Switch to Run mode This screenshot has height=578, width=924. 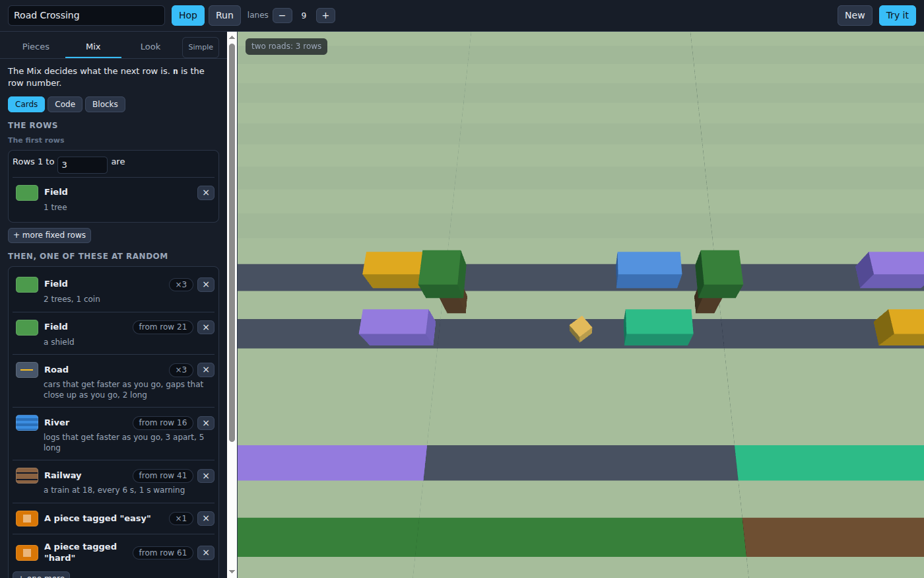[x=224, y=15]
